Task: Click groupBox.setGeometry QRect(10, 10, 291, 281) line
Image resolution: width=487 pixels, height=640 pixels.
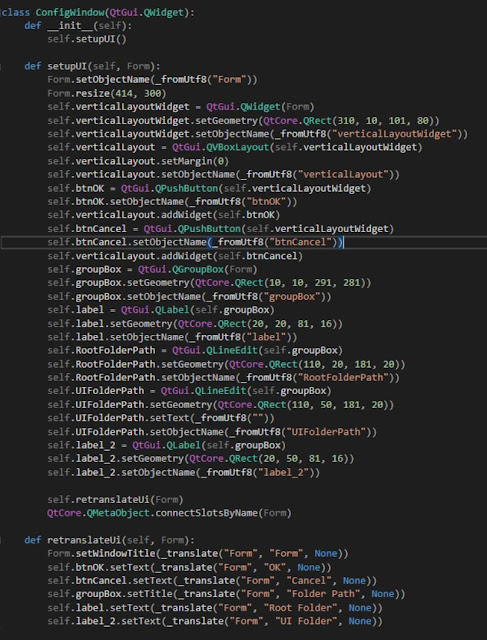Action: 209,282
